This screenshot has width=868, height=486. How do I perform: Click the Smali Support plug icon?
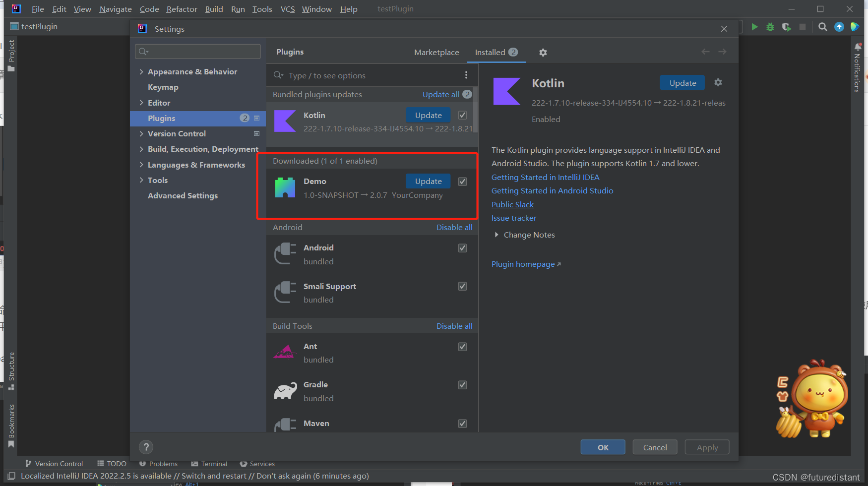[285, 292]
